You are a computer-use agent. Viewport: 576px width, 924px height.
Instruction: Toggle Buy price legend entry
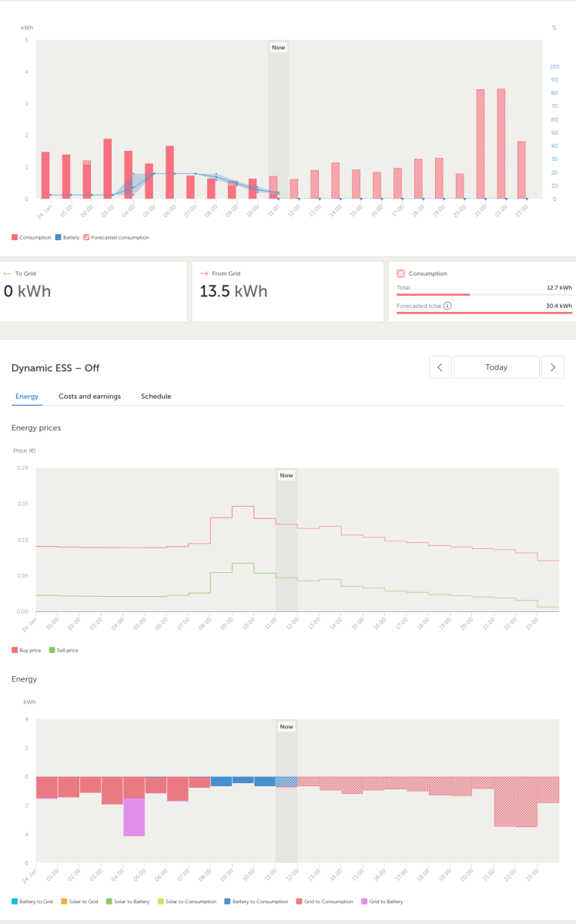(x=27, y=650)
